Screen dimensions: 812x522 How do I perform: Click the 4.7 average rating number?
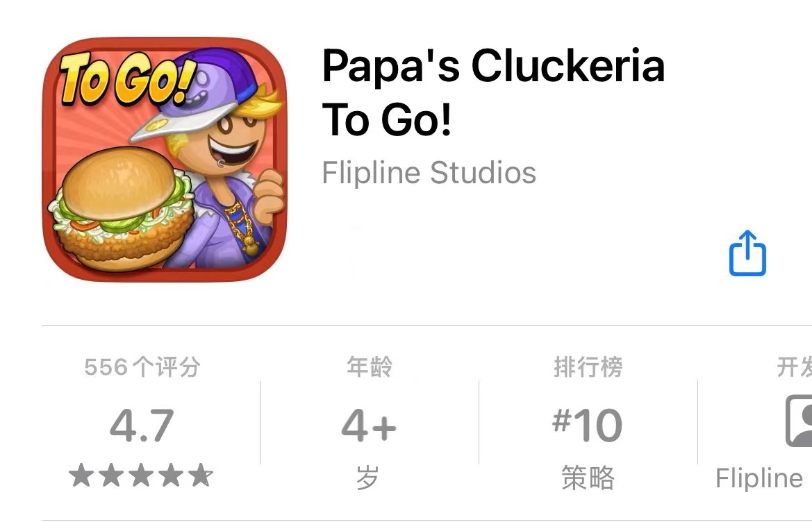[142, 426]
